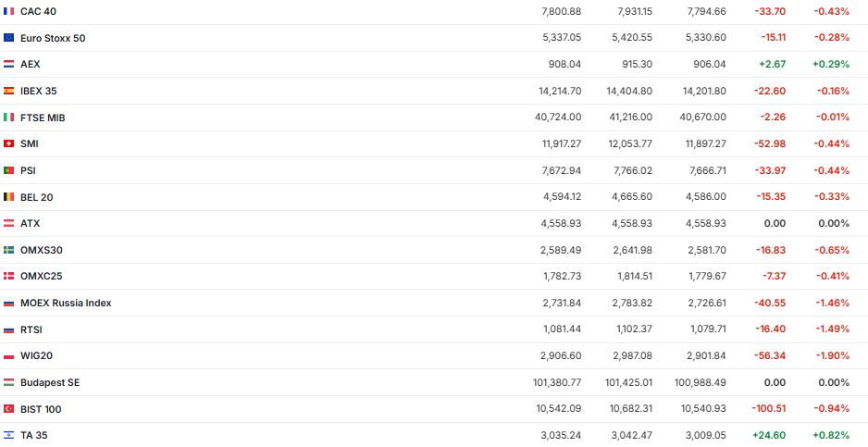Screen dimensions: 868x447
Task: Click the RTSI index row's last price 1,081.44
Action: point(561,329)
